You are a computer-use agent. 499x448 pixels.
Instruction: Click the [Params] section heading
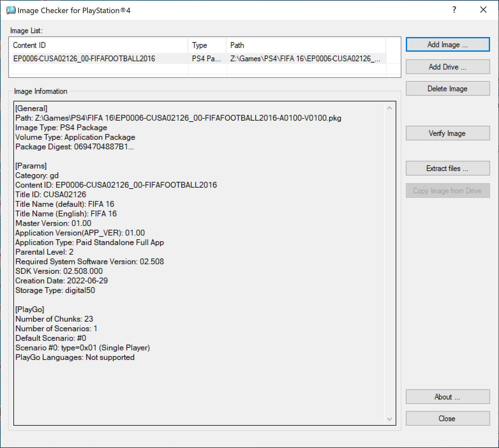pos(31,166)
